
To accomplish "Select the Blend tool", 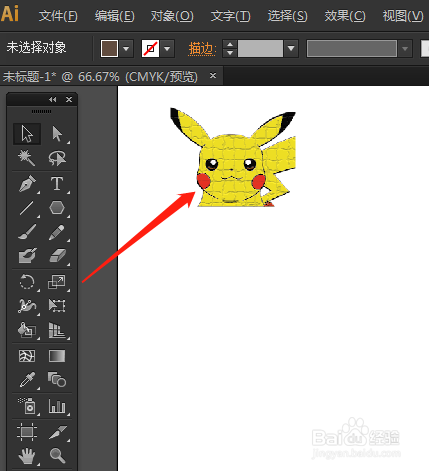I will coord(57,380).
